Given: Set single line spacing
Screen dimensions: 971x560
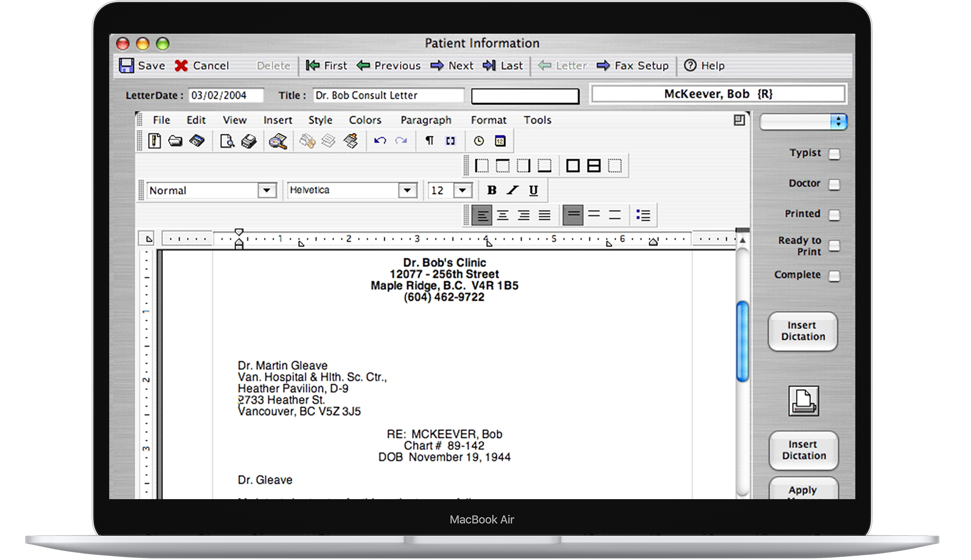Looking at the screenshot, I should [573, 215].
